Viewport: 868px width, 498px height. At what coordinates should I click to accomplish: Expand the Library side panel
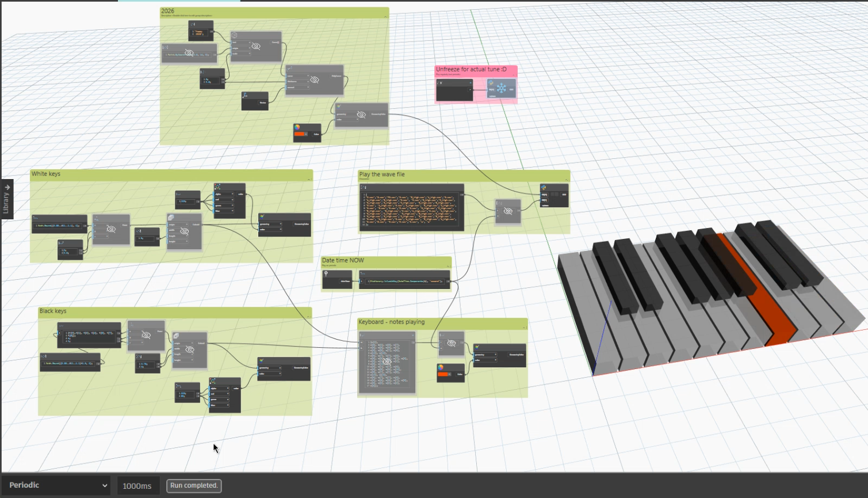coord(7,199)
